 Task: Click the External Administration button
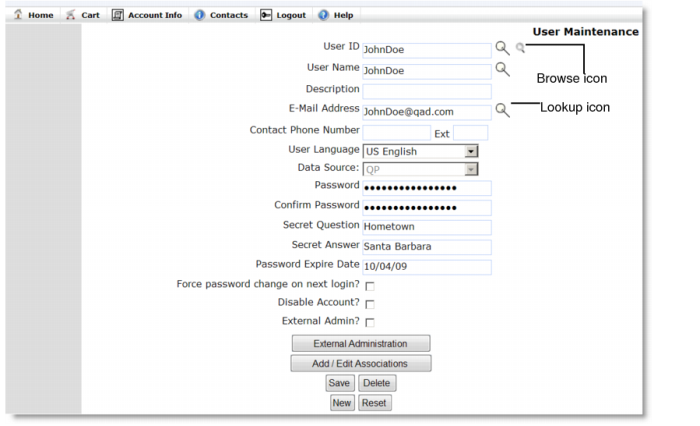point(361,343)
